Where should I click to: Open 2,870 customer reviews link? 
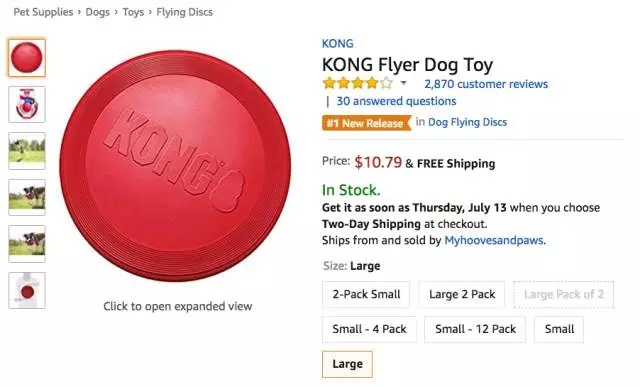[486, 84]
